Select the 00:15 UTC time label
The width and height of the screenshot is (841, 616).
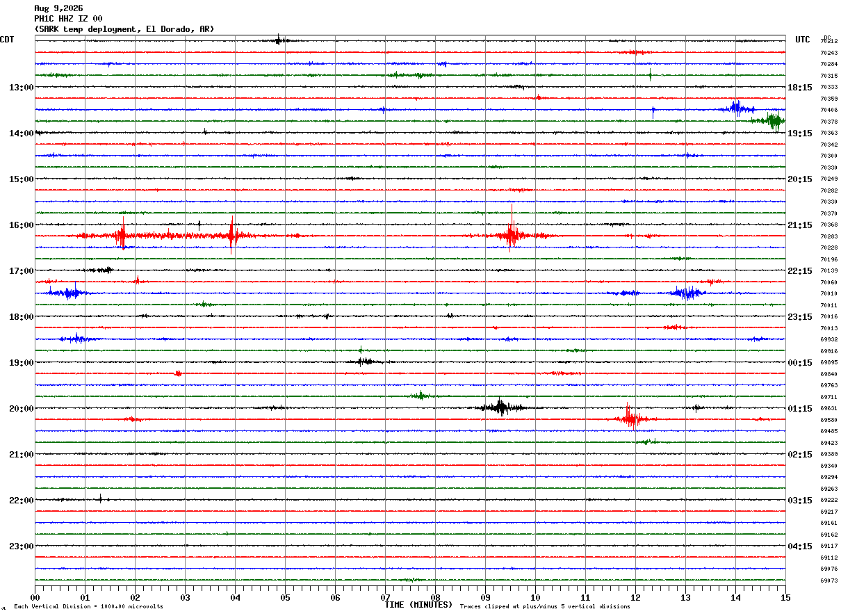pyautogui.click(x=799, y=362)
